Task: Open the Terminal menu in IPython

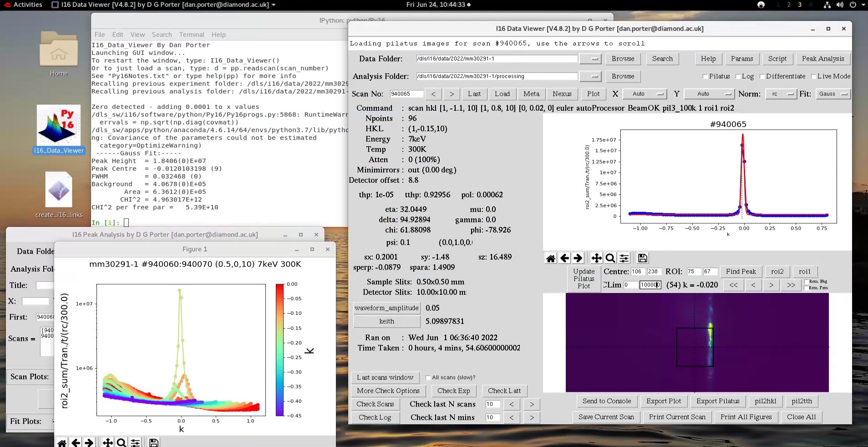Action: point(191,34)
